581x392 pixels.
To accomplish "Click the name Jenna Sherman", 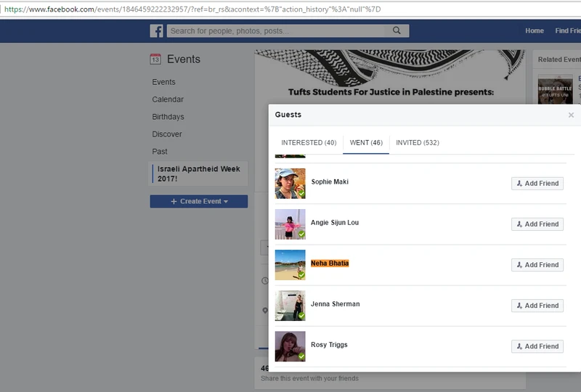I will tap(335, 304).
